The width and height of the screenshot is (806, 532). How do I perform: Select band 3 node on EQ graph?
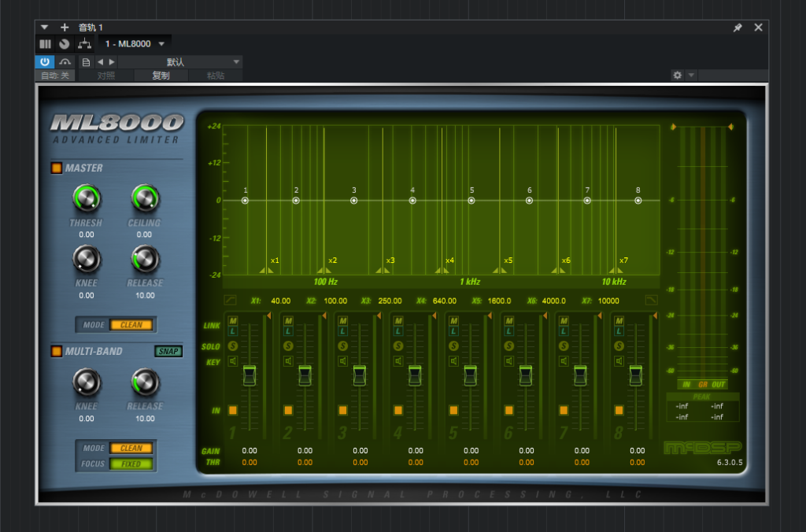pos(353,201)
